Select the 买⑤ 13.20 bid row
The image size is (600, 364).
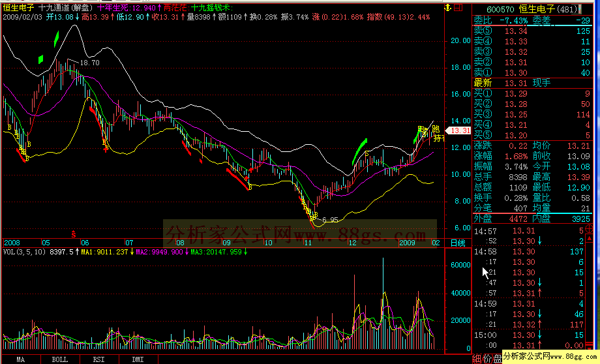click(x=532, y=135)
